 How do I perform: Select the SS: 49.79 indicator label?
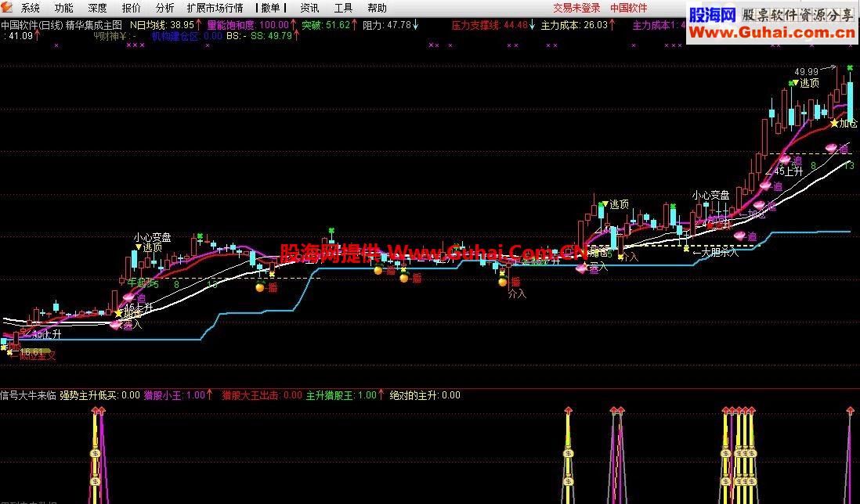click(x=271, y=36)
